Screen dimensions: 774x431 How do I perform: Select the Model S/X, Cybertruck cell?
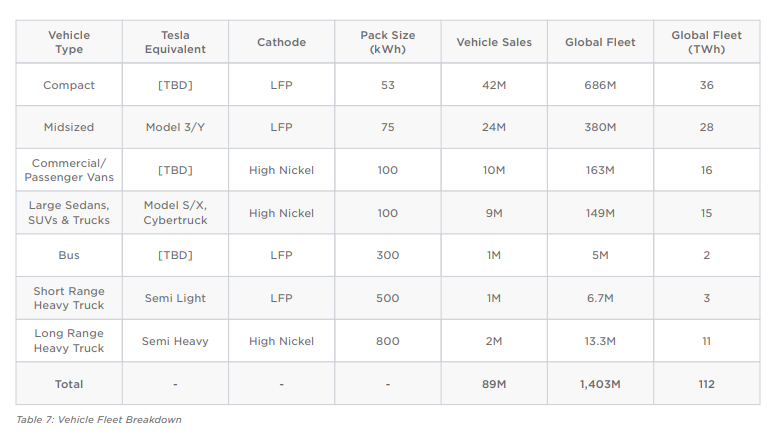click(175, 213)
